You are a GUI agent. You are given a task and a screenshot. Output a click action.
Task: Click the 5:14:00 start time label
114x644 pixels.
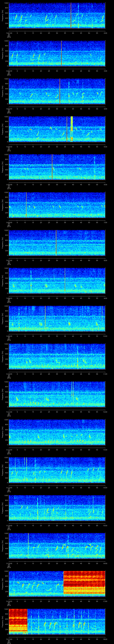[x=9, y=526]
